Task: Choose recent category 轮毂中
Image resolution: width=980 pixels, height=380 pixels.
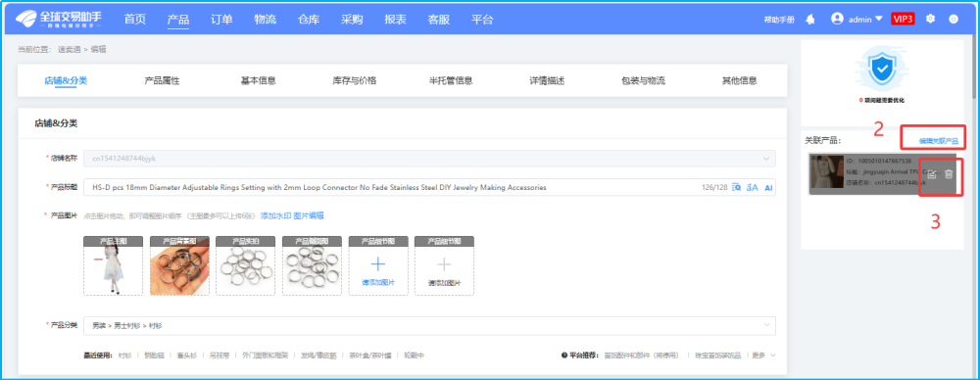Action: click(415, 356)
